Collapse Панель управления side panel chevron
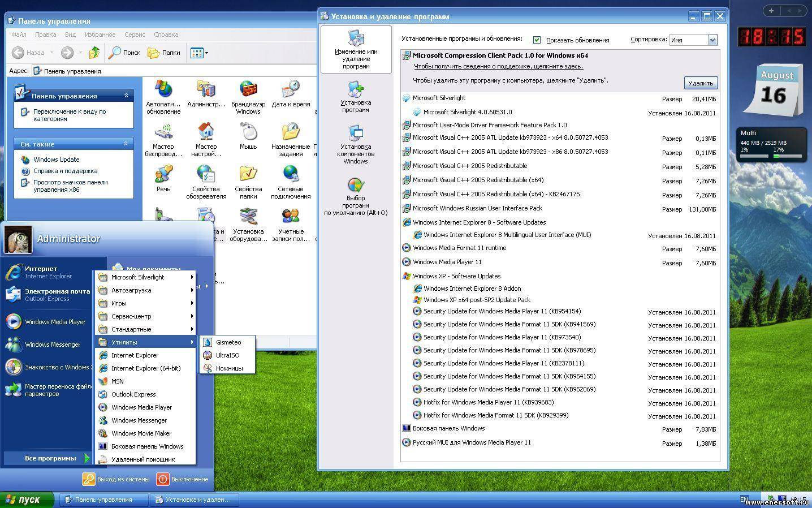The image size is (812, 508). [x=126, y=96]
